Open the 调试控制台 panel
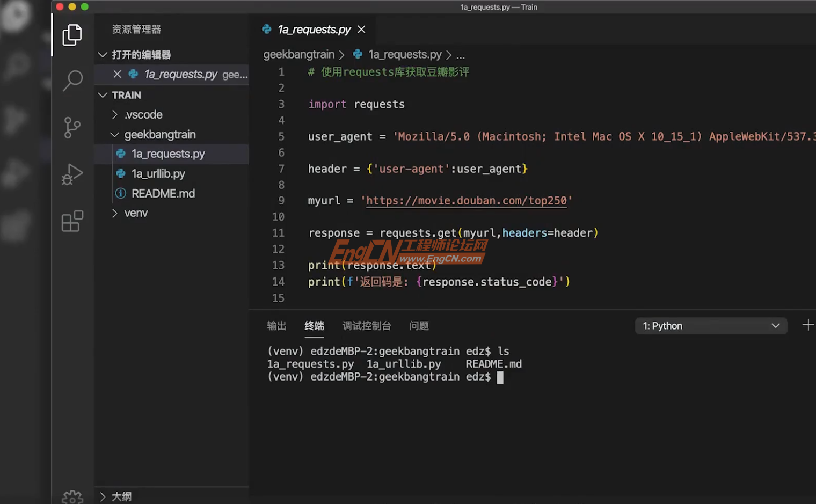Screen dimensions: 816x504 (367, 326)
